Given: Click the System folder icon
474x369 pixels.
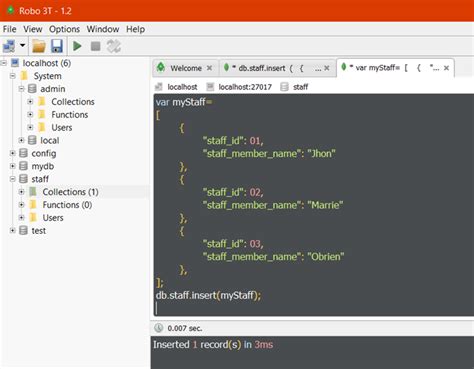Looking at the screenshot, I should pyautogui.click(x=24, y=76).
